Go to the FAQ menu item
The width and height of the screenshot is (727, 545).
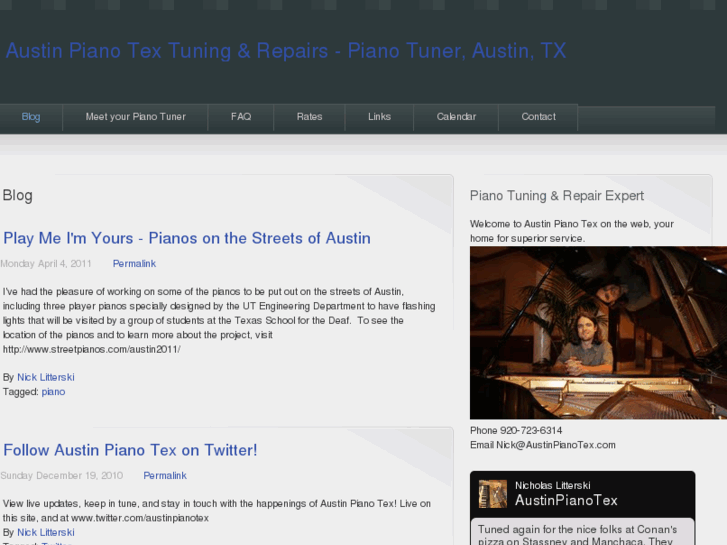[241, 117]
